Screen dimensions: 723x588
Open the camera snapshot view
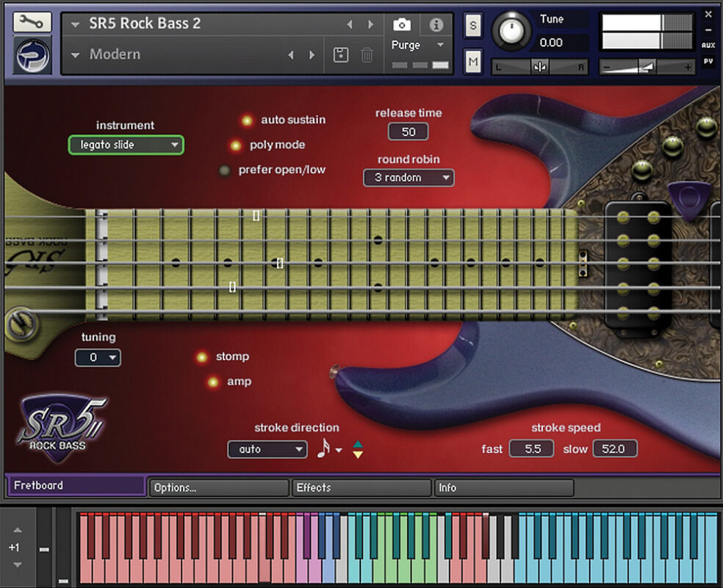[x=402, y=24]
